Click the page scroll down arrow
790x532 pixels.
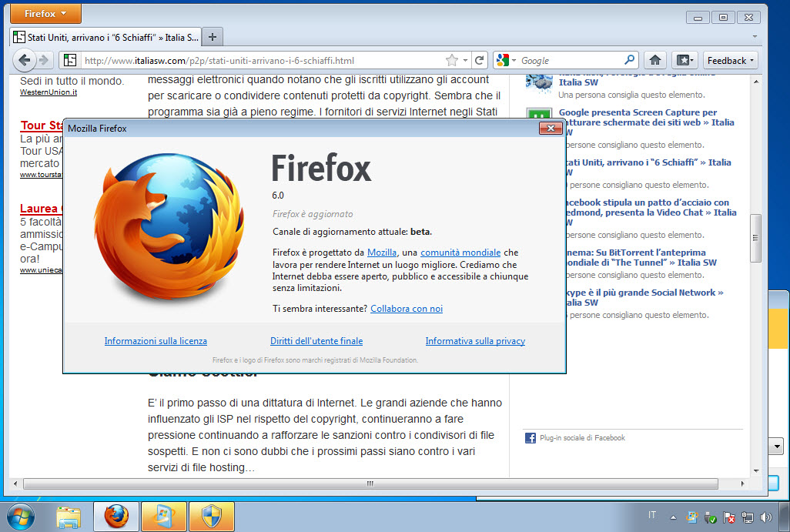point(756,471)
